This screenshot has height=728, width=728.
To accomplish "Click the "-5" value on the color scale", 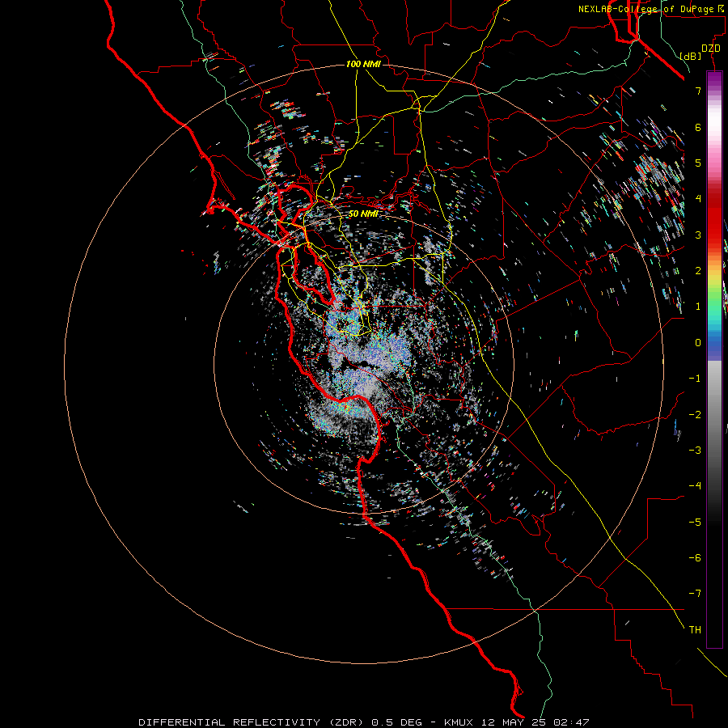I will [x=695, y=523].
